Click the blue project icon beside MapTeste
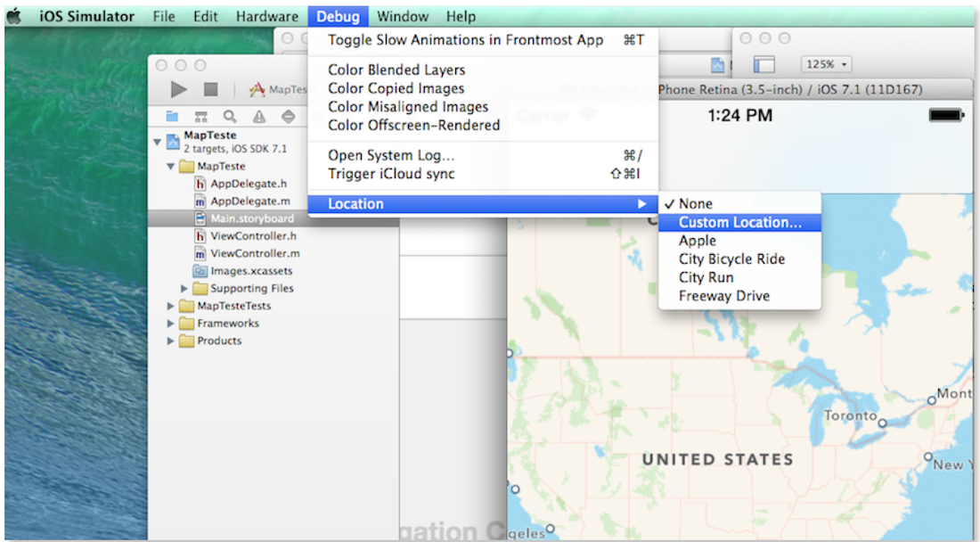This screenshot has width=980, height=542. coord(173,143)
